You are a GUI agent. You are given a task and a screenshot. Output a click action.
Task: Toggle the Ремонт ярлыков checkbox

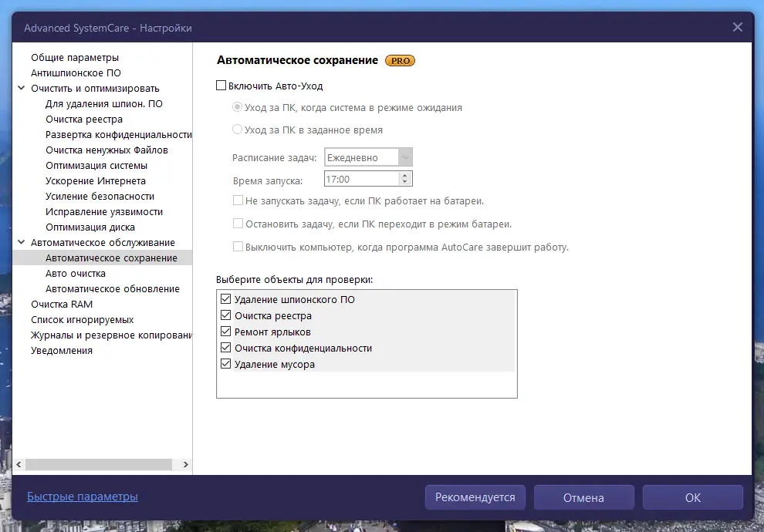coord(225,331)
